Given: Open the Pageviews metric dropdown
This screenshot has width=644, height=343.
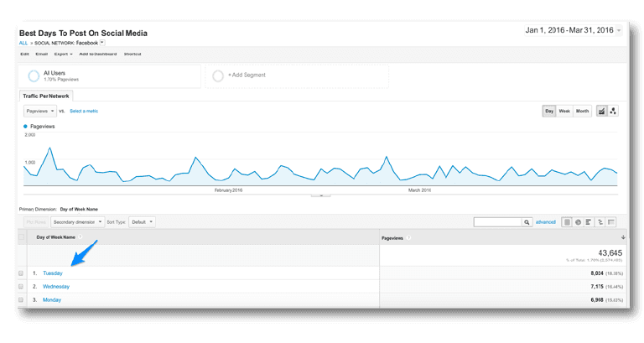Looking at the screenshot, I should (x=40, y=111).
